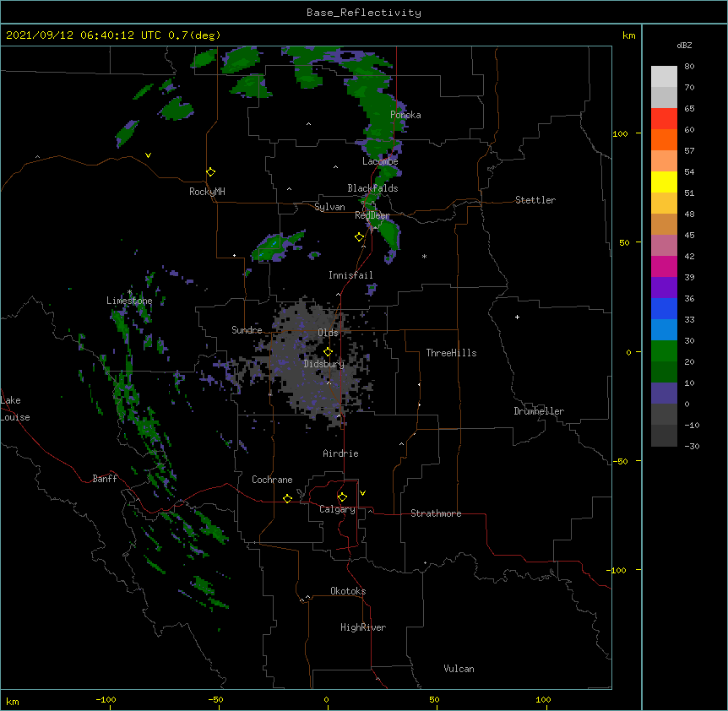Click the Sundre label

click(x=247, y=330)
